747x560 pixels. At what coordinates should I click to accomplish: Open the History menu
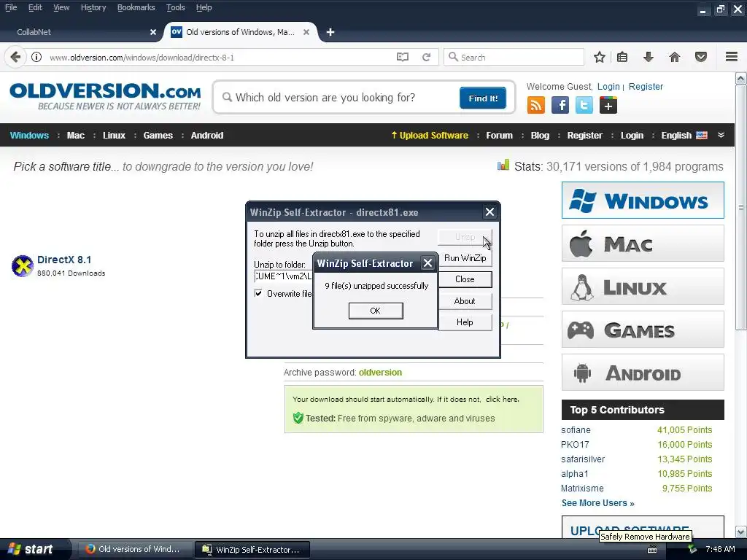pyautogui.click(x=93, y=7)
